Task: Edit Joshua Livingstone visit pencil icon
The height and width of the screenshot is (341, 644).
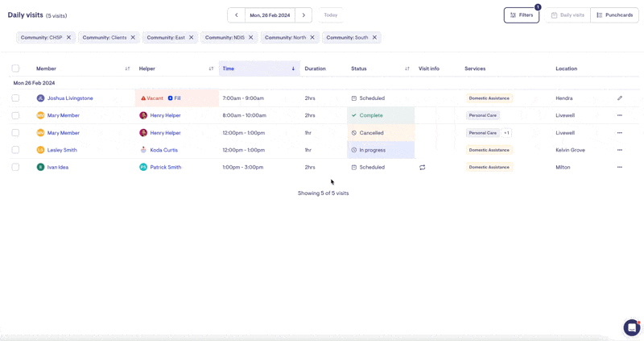Action: [620, 98]
